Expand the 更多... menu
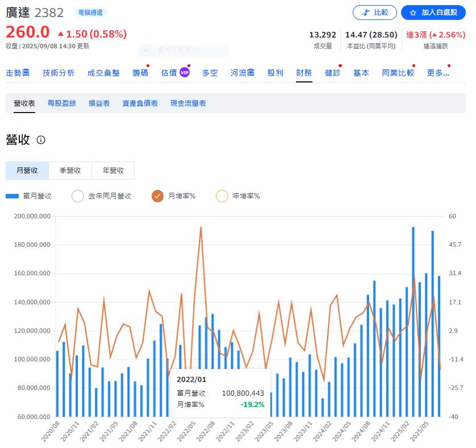Image resolution: width=476 pixels, height=448 pixels. (438, 73)
